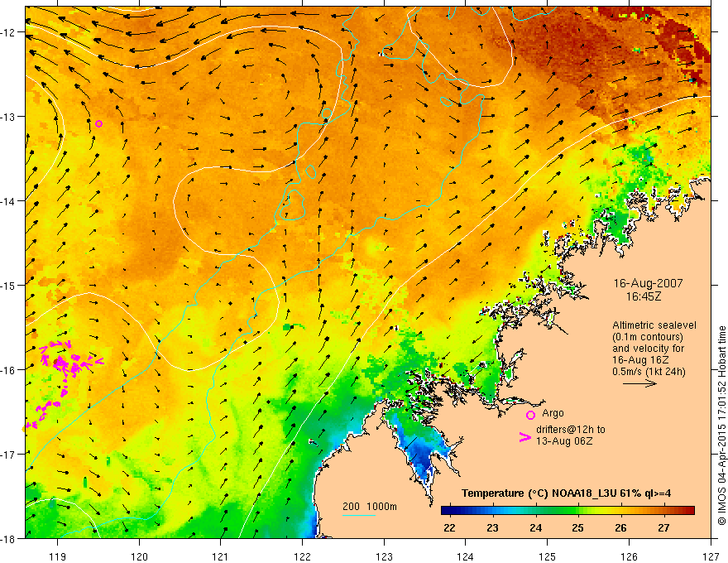The width and height of the screenshot is (728, 563).
Task: Click the temperature color bar
Action: (568, 511)
